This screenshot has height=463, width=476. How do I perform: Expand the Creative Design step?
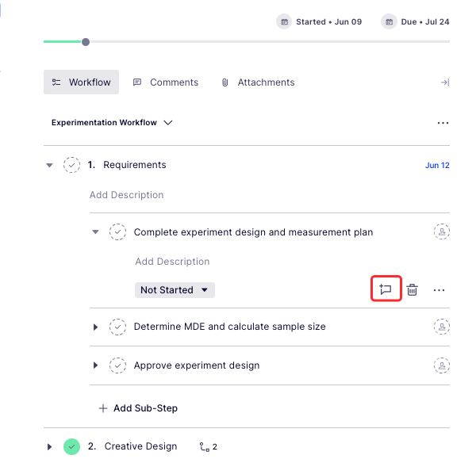pos(49,446)
